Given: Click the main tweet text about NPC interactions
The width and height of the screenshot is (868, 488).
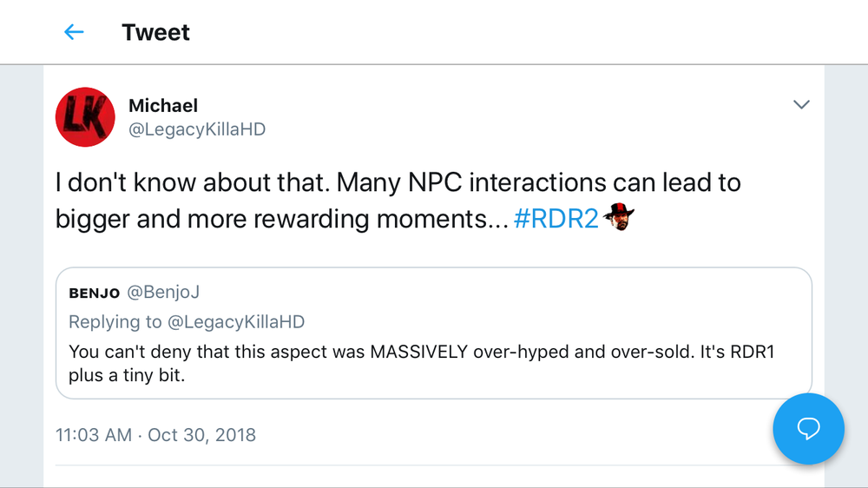Looking at the screenshot, I should pyautogui.click(x=398, y=184).
